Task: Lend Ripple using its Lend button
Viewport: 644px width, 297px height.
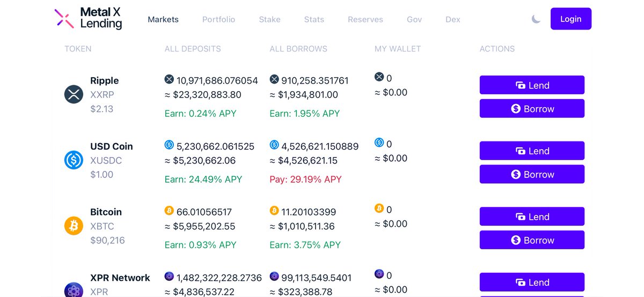Action: 532,85
